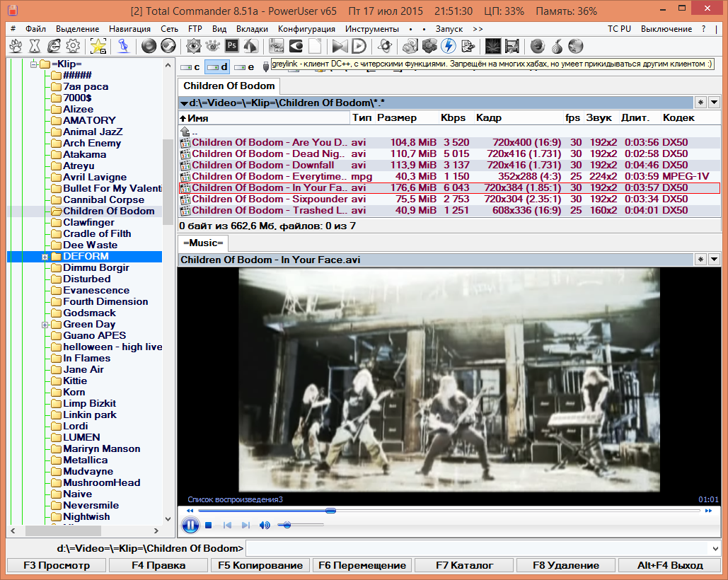Click F6 Перемещение button
Image resolution: width=728 pixels, height=580 pixels.
point(362,565)
